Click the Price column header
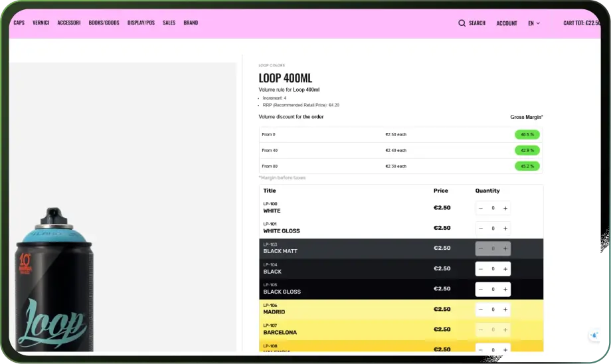Image resolution: width=611 pixels, height=364 pixels. 441,191
